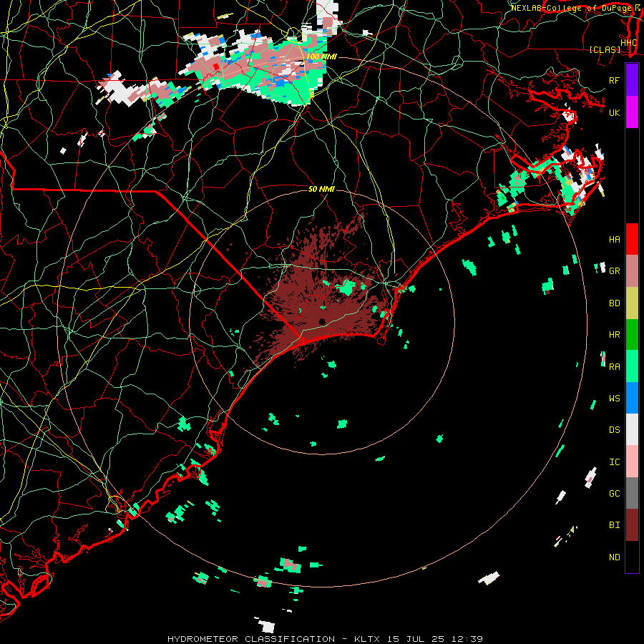This screenshot has width=644, height=644.
Task: Click the RF label beside the legend
Action: (614, 80)
